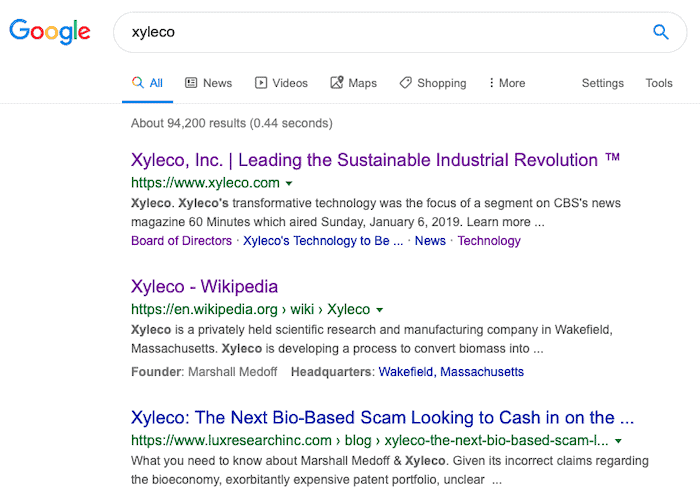Open the Xyleco - Wikipedia result
The width and height of the screenshot is (700, 500).
tap(204, 286)
